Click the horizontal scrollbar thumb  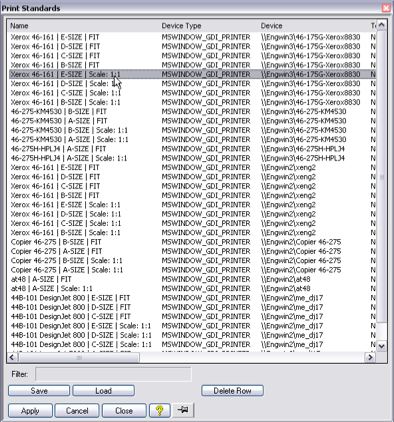click(79, 357)
